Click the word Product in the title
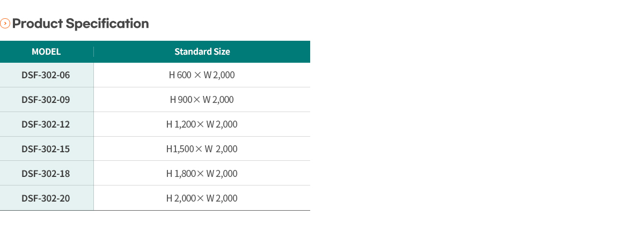 pyautogui.click(x=36, y=24)
